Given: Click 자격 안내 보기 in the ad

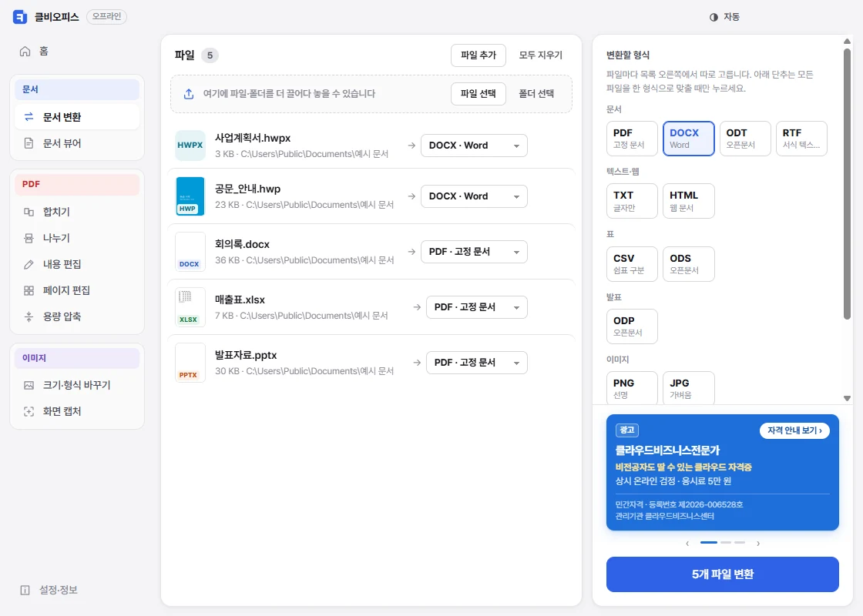Looking at the screenshot, I should pos(794,430).
